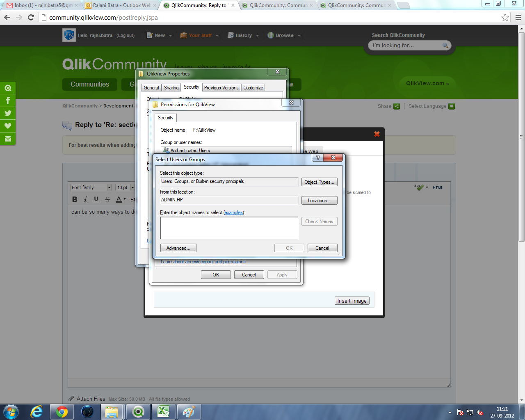
Task: Click Cancel in Permissions for QlikView dialog
Action: [x=249, y=275]
